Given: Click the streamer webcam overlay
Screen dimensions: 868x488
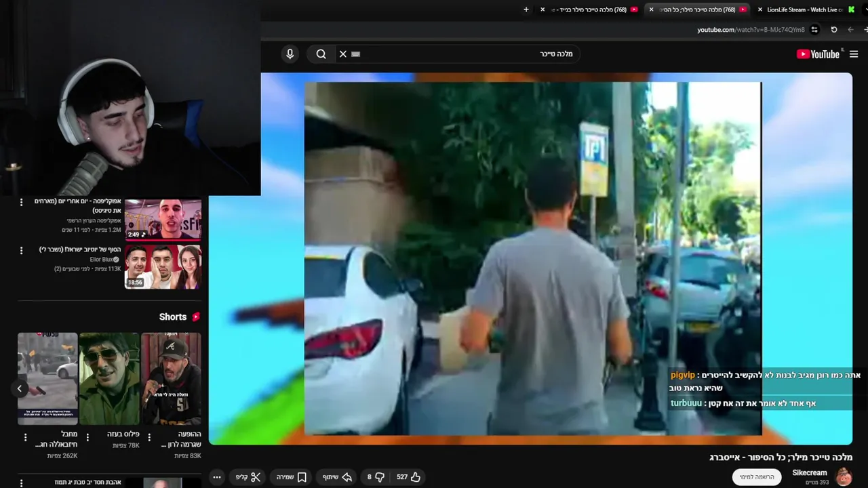Looking at the screenshot, I should (x=130, y=98).
